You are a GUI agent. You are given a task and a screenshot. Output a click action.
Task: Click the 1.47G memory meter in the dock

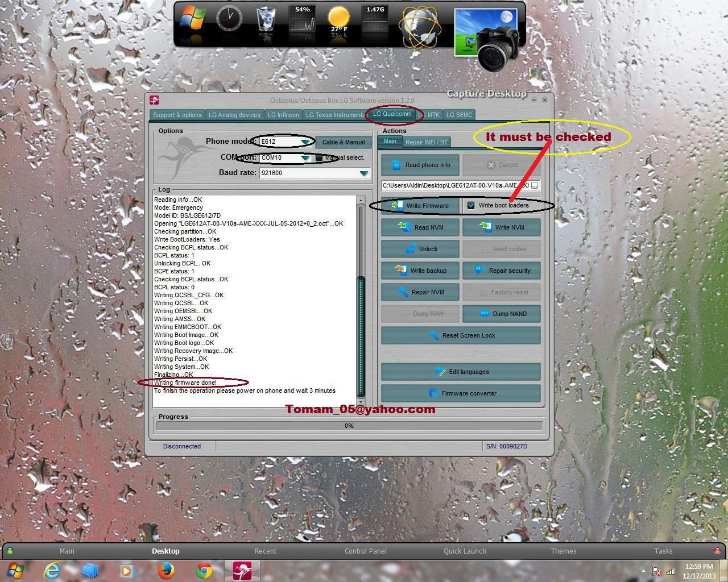pyautogui.click(x=375, y=19)
